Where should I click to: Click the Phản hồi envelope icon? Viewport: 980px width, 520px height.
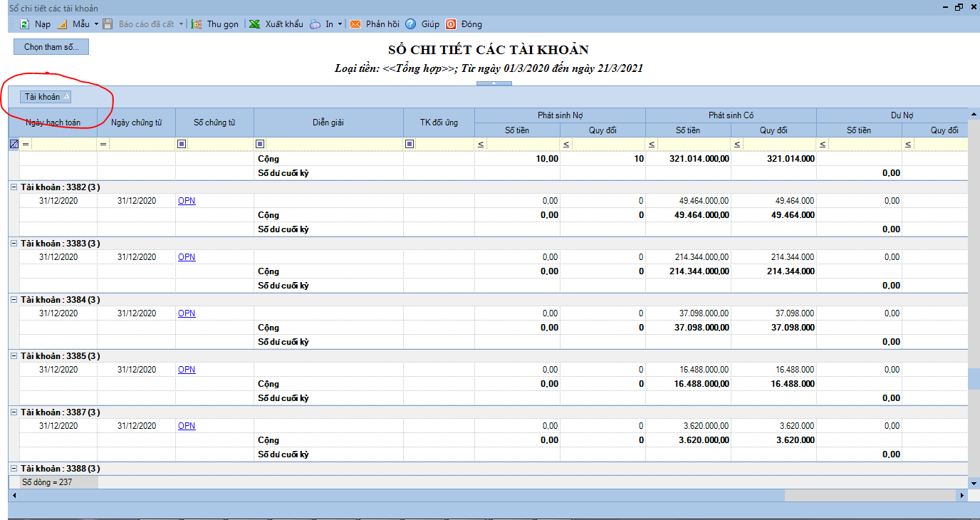click(355, 24)
